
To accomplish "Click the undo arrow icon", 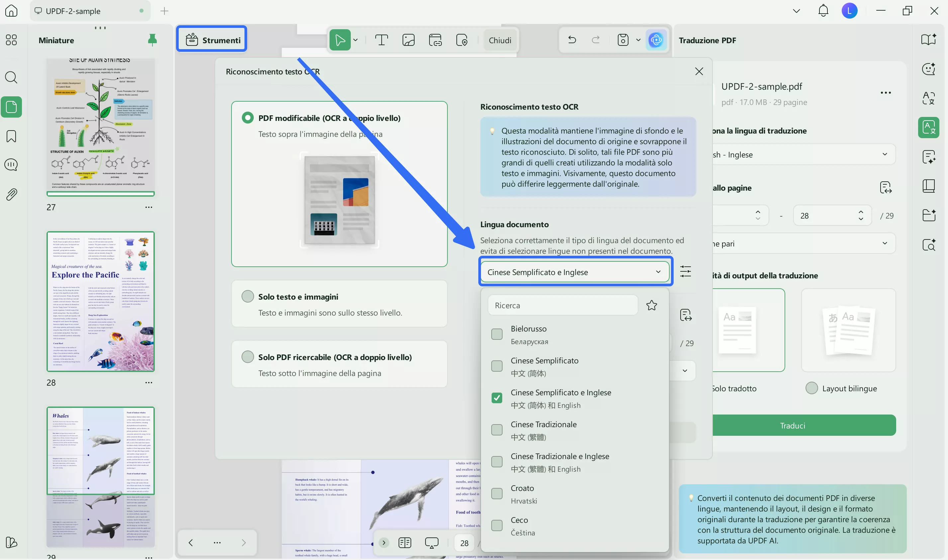I will coord(572,40).
